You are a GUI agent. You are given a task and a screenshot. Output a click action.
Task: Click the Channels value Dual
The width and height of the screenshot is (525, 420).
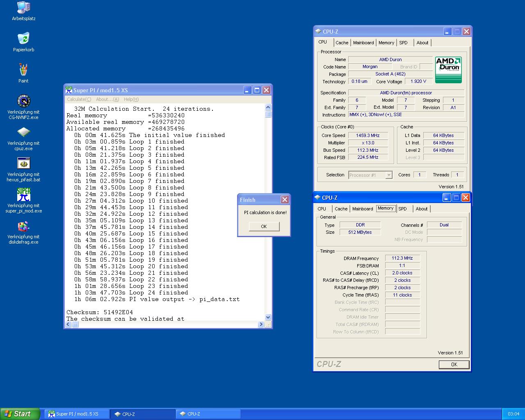click(444, 225)
